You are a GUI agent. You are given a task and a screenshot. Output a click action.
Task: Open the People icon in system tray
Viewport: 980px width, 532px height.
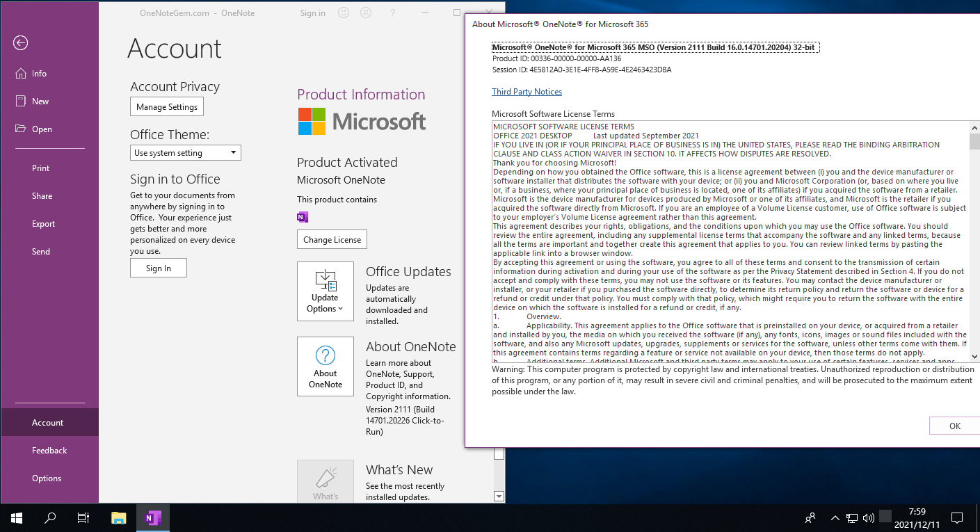pyautogui.click(x=811, y=518)
